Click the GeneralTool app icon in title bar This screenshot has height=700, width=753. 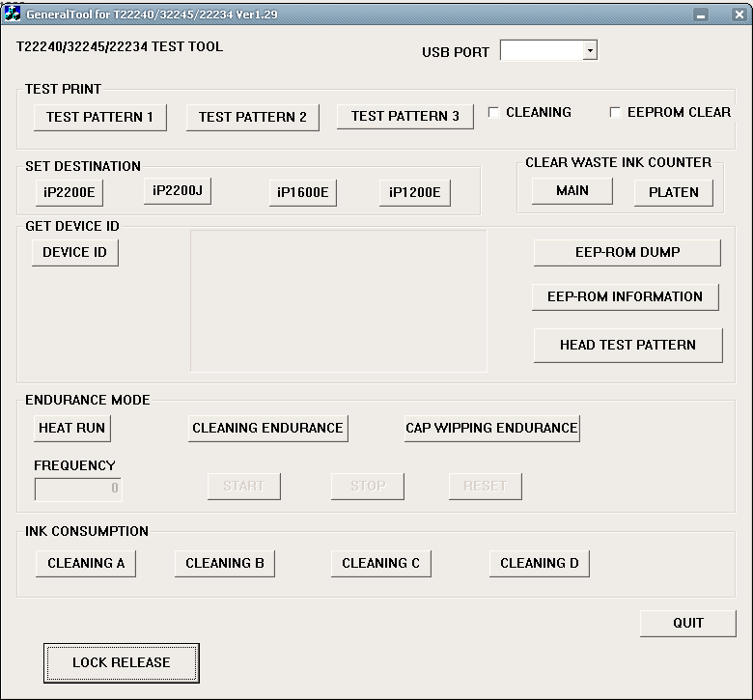[x=12, y=14]
